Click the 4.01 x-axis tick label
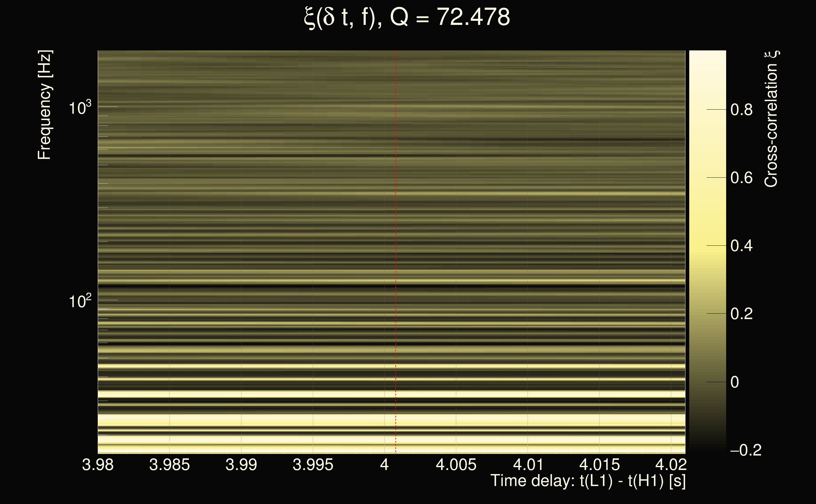The width and height of the screenshot is (816, 504). (x=528, y=464)
